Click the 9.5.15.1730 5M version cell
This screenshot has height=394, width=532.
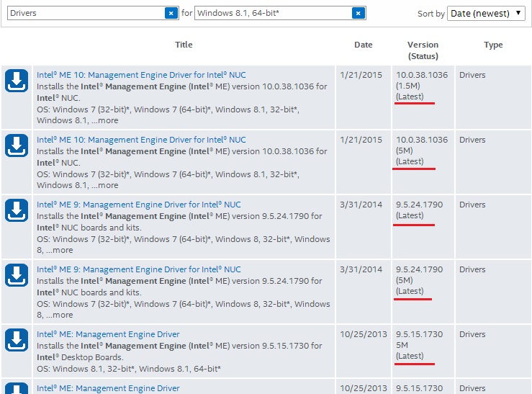[x=423, y=351]
